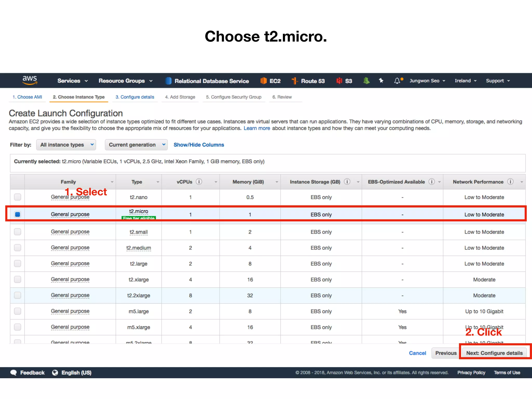Image resolution: width=532 pixels, height=399 pixels.
Task: Go to step 4 Add Storage
Action: 180,97
